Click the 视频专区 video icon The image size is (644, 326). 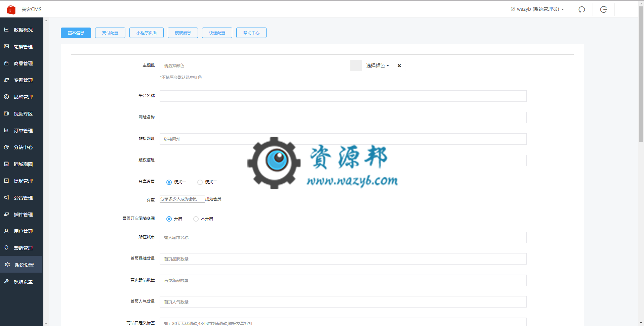tap(6, 113)
